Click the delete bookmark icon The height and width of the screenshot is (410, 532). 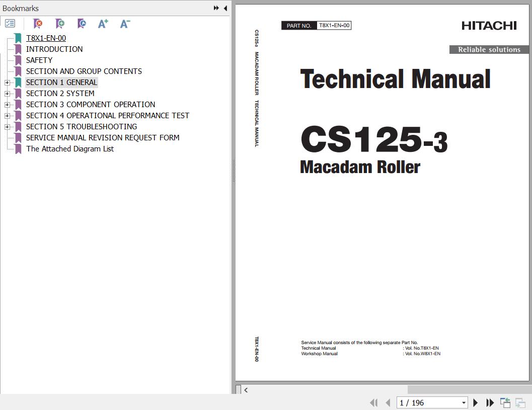[38, 24]
